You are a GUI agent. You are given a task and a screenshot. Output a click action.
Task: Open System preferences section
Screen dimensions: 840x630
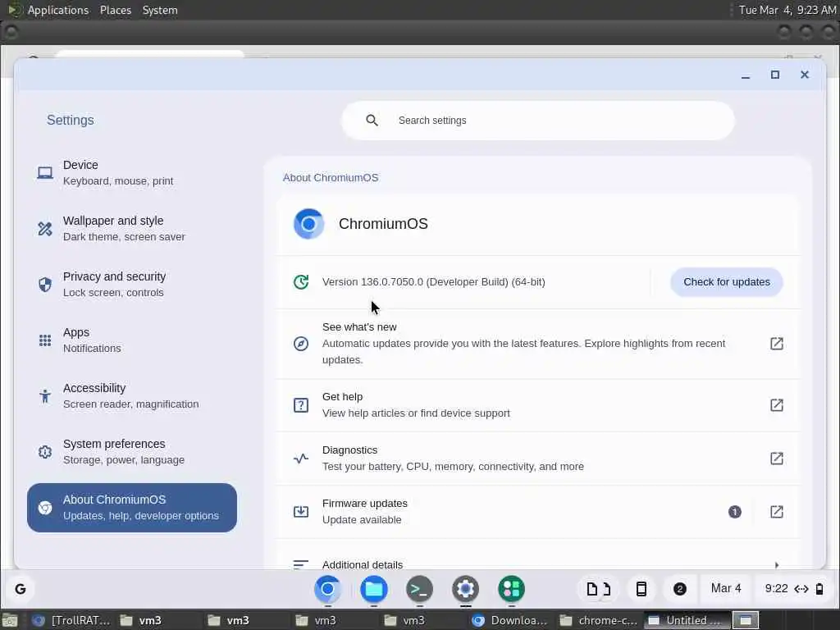pyautogui.click(x=132, y=452)
